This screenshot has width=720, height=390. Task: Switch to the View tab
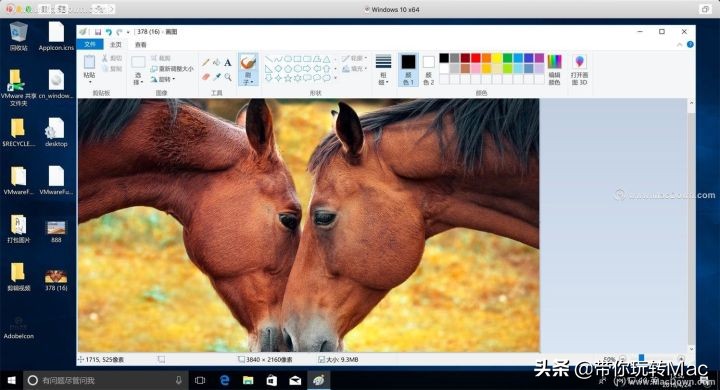141,45
